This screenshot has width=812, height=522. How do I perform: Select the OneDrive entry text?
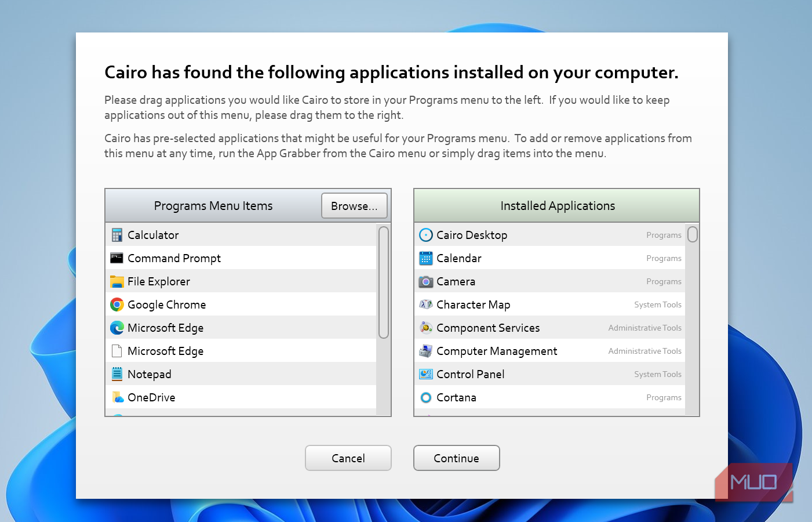pos(151,397)
